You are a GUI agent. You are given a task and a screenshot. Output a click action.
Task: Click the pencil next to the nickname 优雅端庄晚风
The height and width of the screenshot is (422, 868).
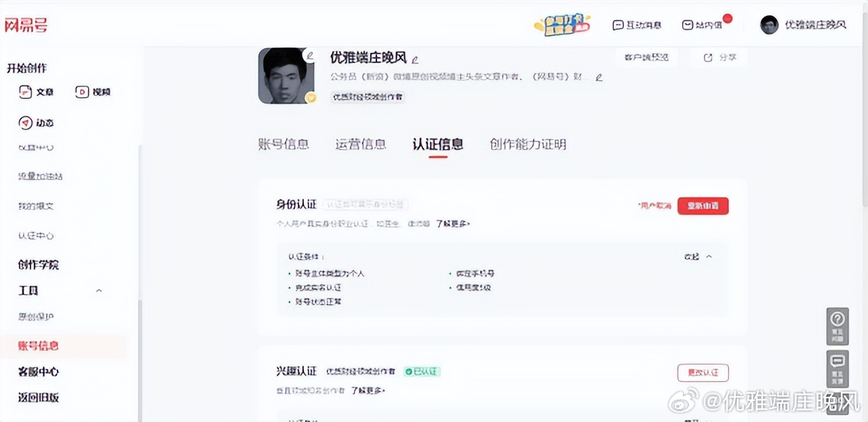[x=415, y=59]
